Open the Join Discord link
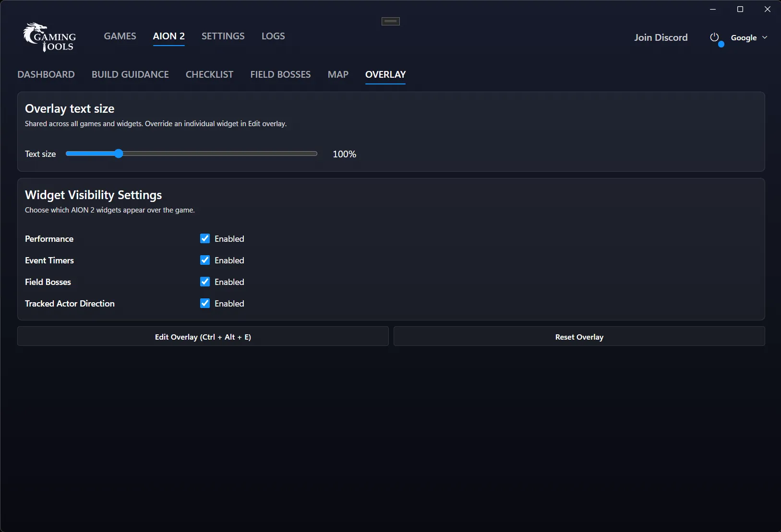The image size is (781, 532). tap(661, 37)
